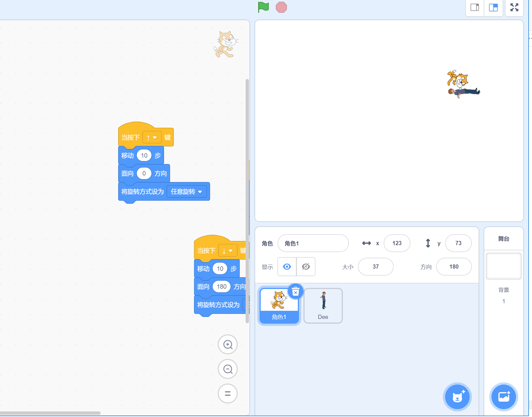The image size is (532, 417).
Task: Edit the size value 37
Action: (376, 267)
